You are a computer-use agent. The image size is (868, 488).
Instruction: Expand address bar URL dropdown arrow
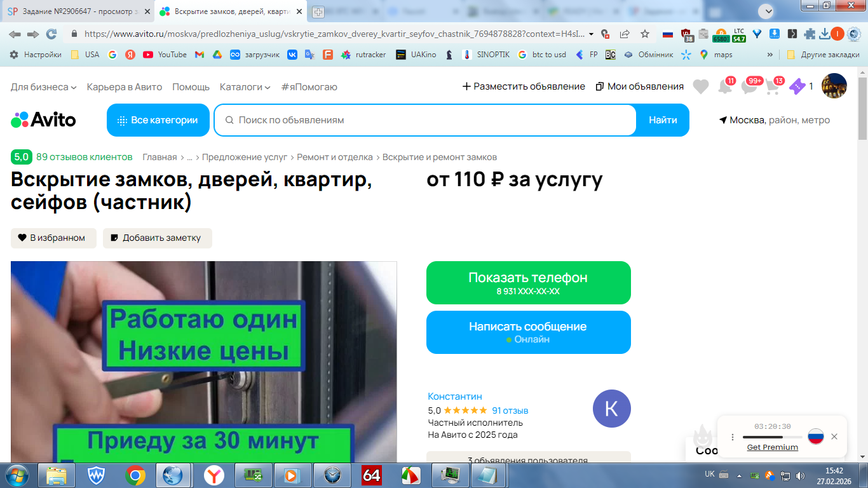[x=592, y=34]
